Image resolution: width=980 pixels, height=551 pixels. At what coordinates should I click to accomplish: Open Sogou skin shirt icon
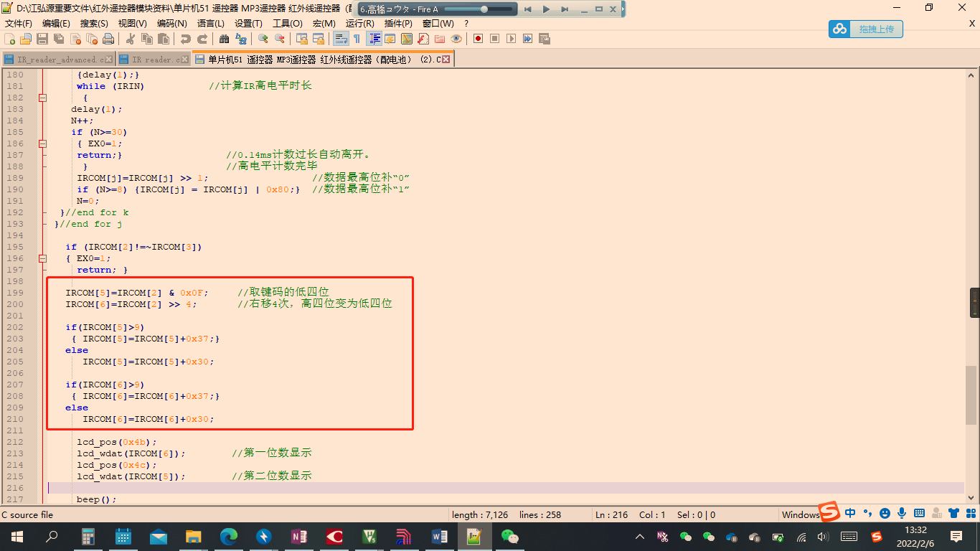[953, 513]
